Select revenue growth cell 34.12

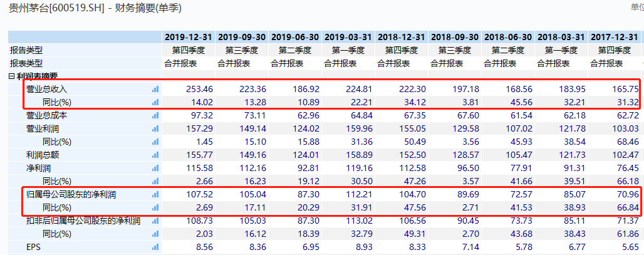pos(415,102)
